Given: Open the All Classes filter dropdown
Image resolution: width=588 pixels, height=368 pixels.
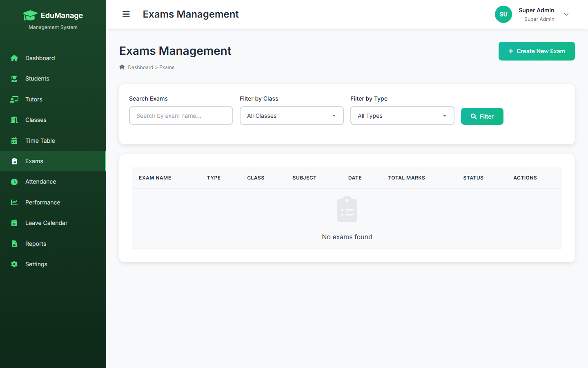Looking at the screenshot, I should pyautogui.click(x=292, y=116).
